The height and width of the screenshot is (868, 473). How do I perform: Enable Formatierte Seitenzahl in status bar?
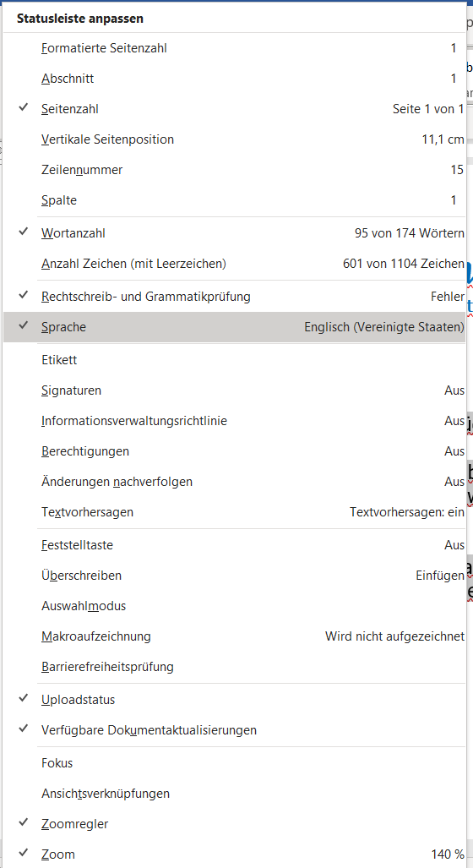point(234,48)
